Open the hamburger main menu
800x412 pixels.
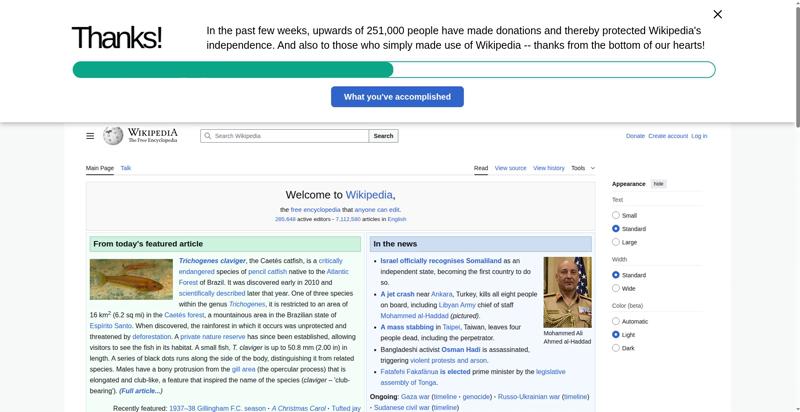[90, 136]
